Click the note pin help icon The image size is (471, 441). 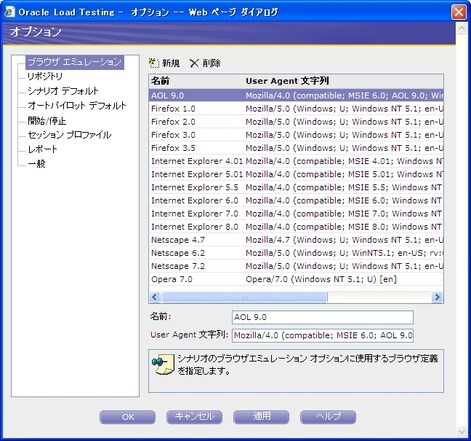click(163, 364)
